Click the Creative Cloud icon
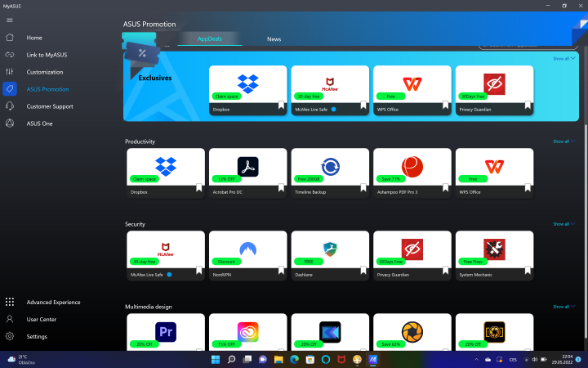The image size is (588, 368). tap(248, 331)
